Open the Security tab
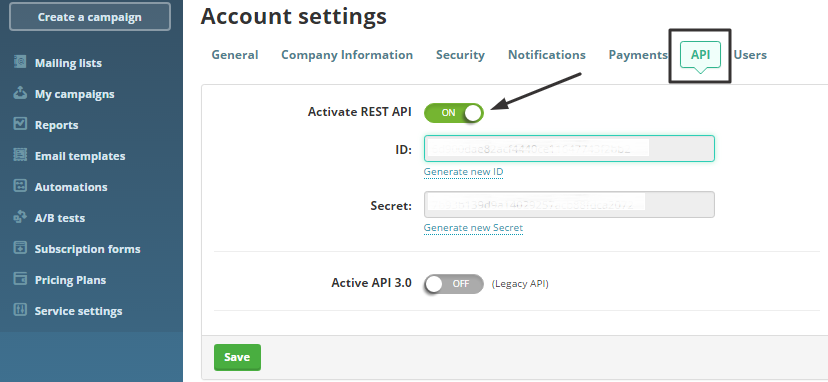The width and height of the screenshot is (828, 382). (x=460, y=55)
